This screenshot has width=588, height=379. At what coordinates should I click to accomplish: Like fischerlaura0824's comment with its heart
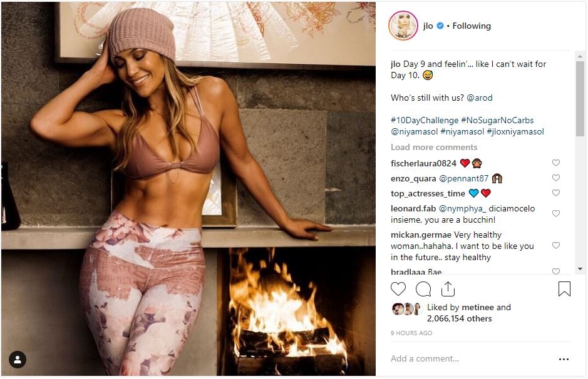click(x=555, y=162)
